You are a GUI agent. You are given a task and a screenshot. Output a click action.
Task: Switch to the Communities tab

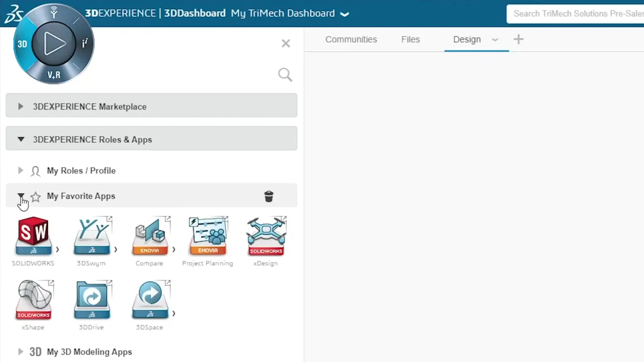[x=351, y=39]
